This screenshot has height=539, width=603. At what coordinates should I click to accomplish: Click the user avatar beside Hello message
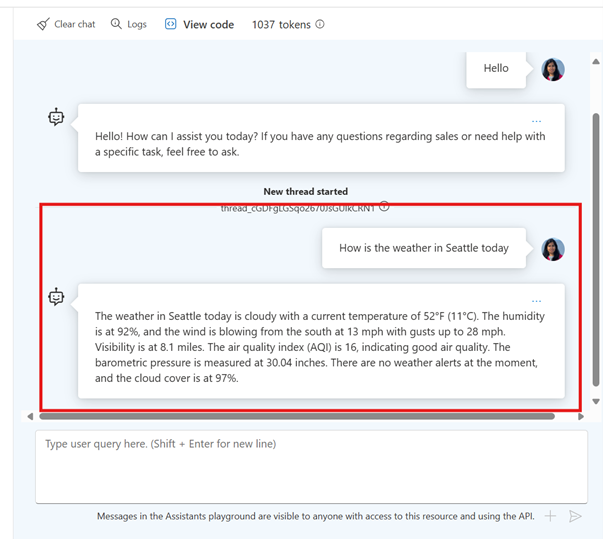pos(553,70)
